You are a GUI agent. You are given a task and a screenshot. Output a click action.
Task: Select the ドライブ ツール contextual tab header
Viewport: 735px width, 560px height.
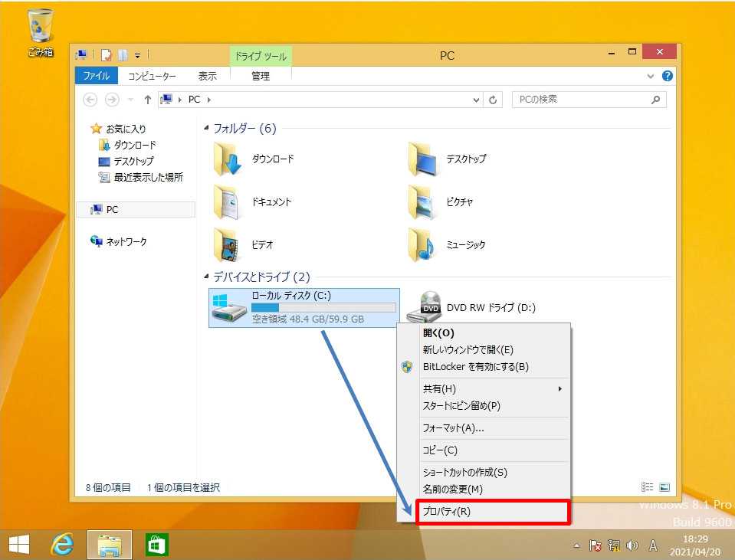pyautogui.click(x=261, y=56)
